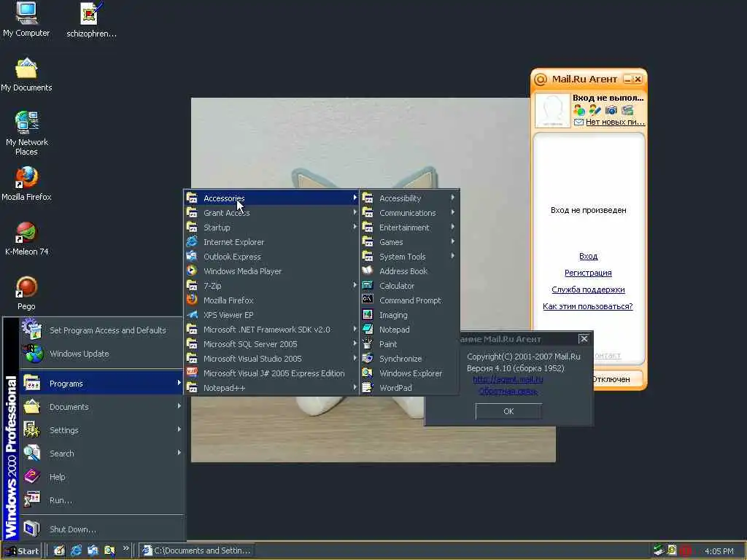Click the Как этим пользоваться? link
Image resolution: width=747 pixels, height=560 pixels.
[588, 306]
